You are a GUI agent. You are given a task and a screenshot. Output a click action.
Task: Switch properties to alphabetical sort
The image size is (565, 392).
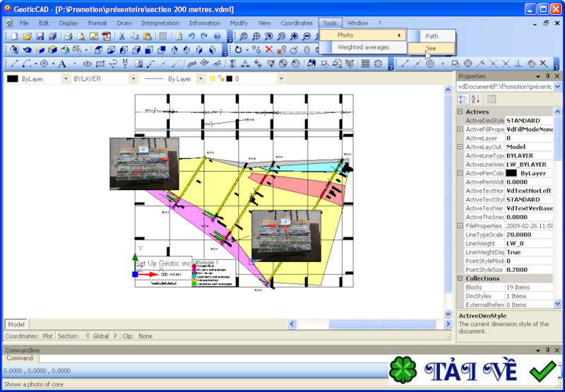(475, 99)
